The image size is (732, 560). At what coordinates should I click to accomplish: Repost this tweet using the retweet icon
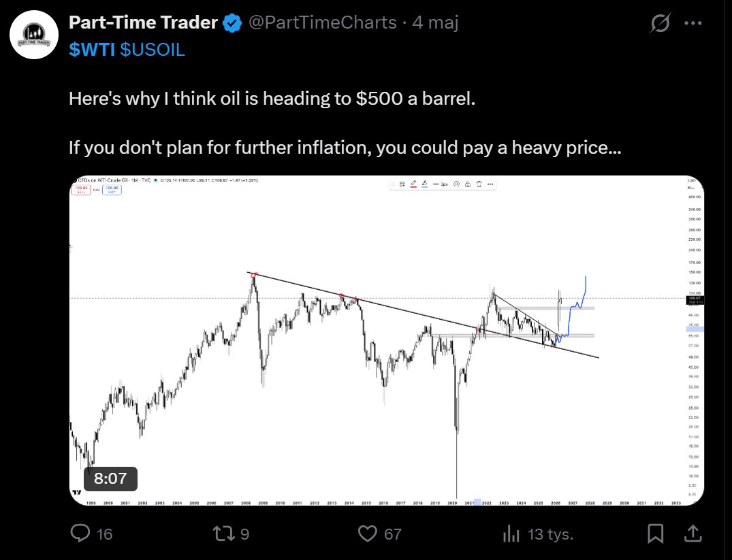223,533
